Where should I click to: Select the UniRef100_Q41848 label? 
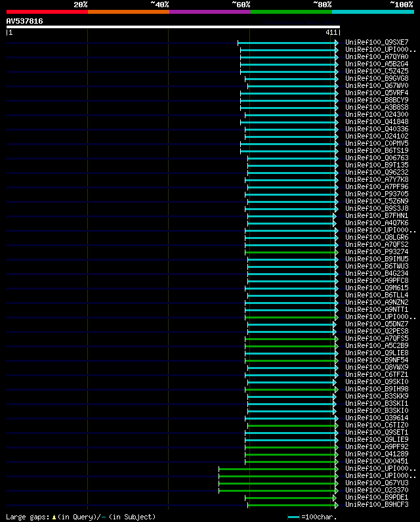(x=377, y=122)
